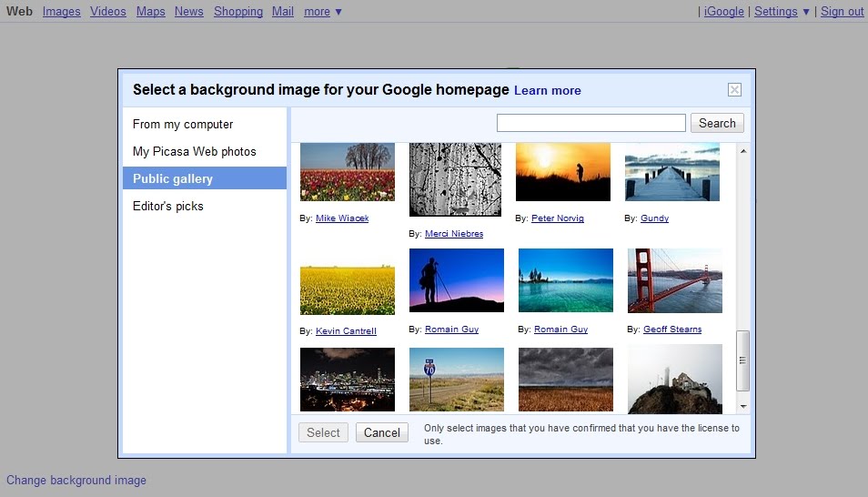The width and height of the screenshot is (868, 497).
Task: Open Romain Guy link under lake photo
Action: click(x=560, y=330)
